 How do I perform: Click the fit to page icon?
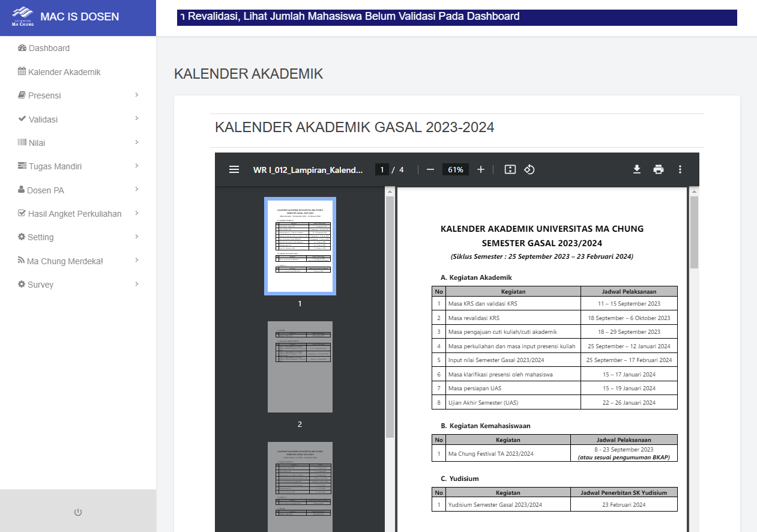(x=510, y=169)
